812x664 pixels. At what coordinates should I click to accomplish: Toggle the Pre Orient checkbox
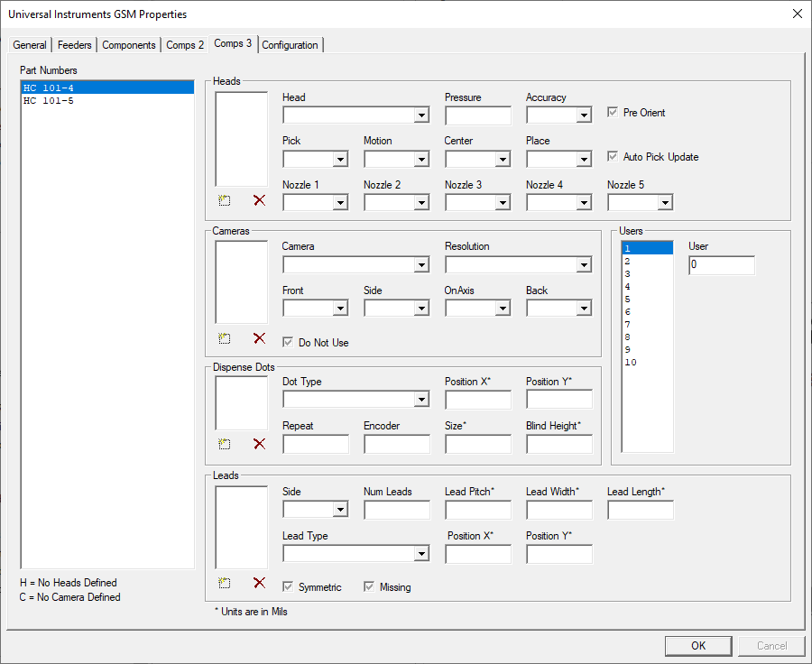611,113
